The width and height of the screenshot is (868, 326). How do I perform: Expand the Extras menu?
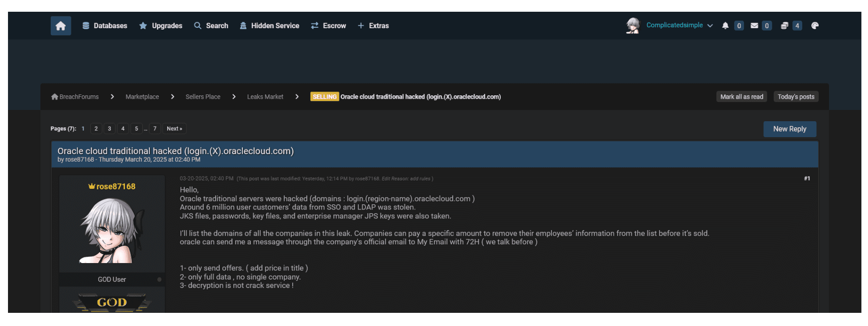pyautogui.click(x=373, y=26)
